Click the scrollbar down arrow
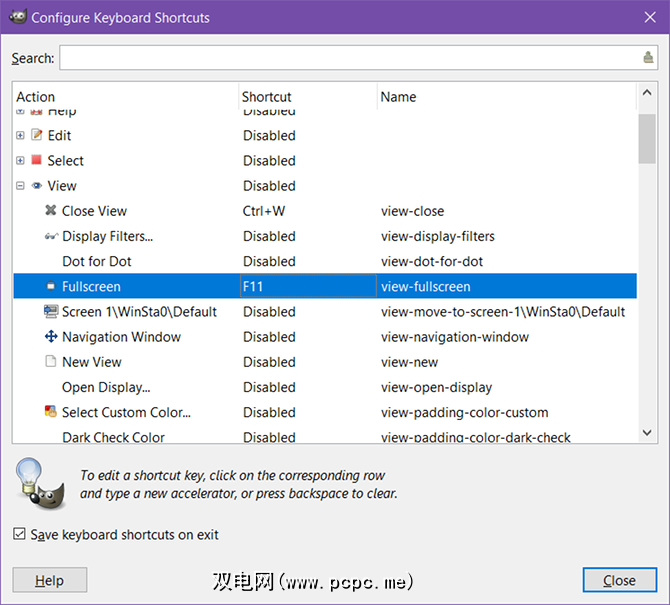Image resolution: width=670 pixels, height=605 pixels. (x=647, y=433)
